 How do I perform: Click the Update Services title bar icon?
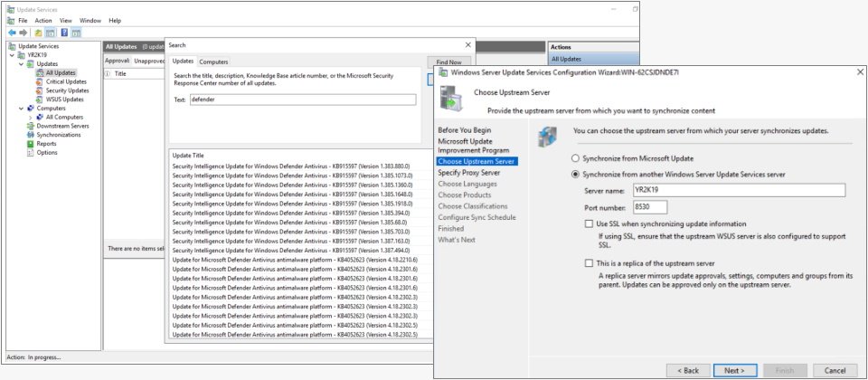11,9
